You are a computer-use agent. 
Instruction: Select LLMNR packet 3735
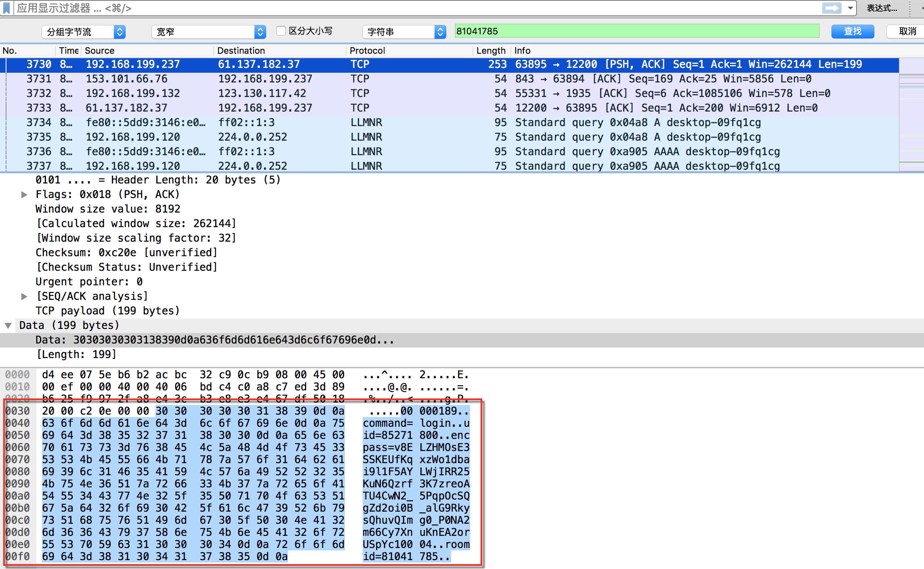(x=449, y=137)
